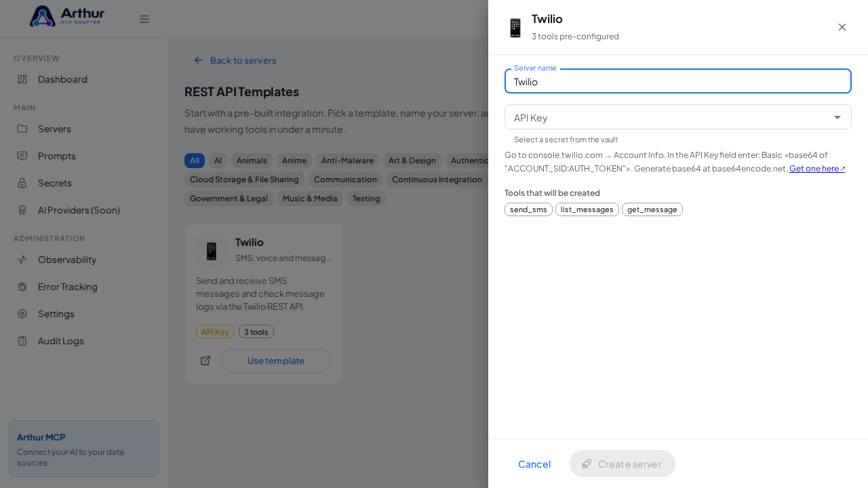Filter by Music & Media
This screenshot has height=488, width=868.
pyautogui.click(x=310, y=199)
